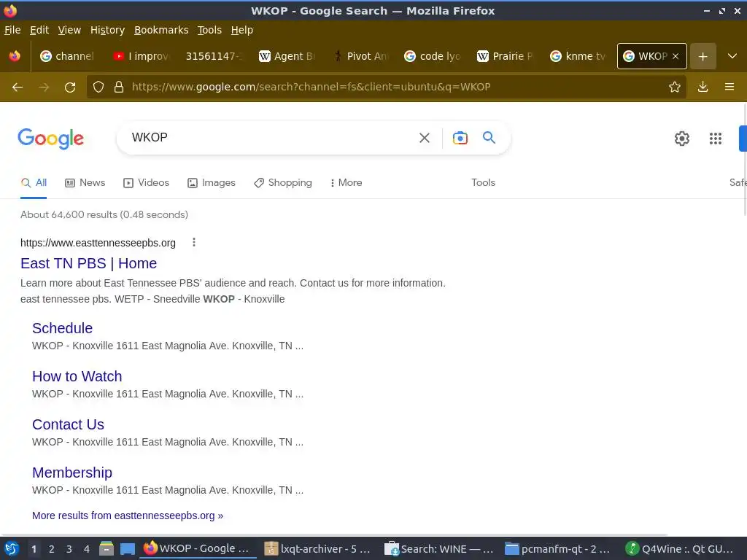The image size is (747, 560).
Task: Select the Videos search filter
Action: pyautogui.click(x=146, y=183)
